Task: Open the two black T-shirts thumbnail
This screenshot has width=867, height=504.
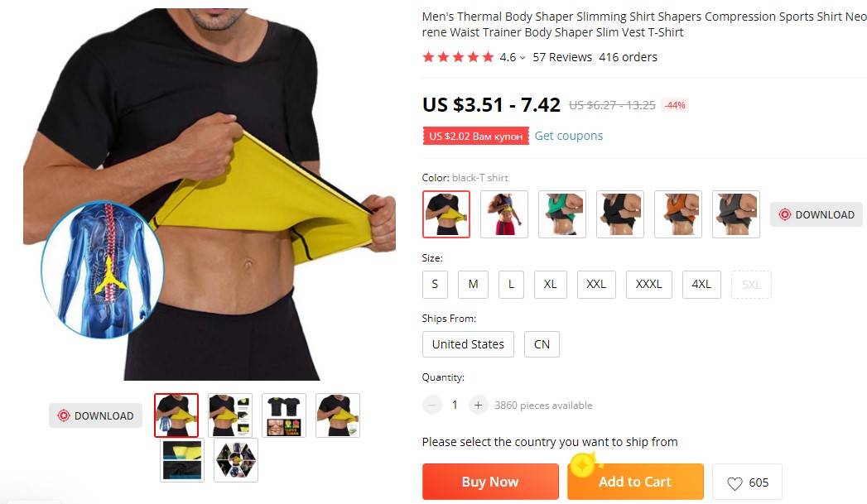Action: (284, 415)
